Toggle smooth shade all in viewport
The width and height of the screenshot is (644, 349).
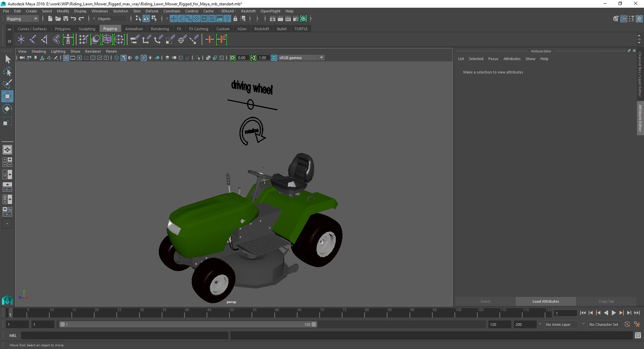(x=123, y=58)
